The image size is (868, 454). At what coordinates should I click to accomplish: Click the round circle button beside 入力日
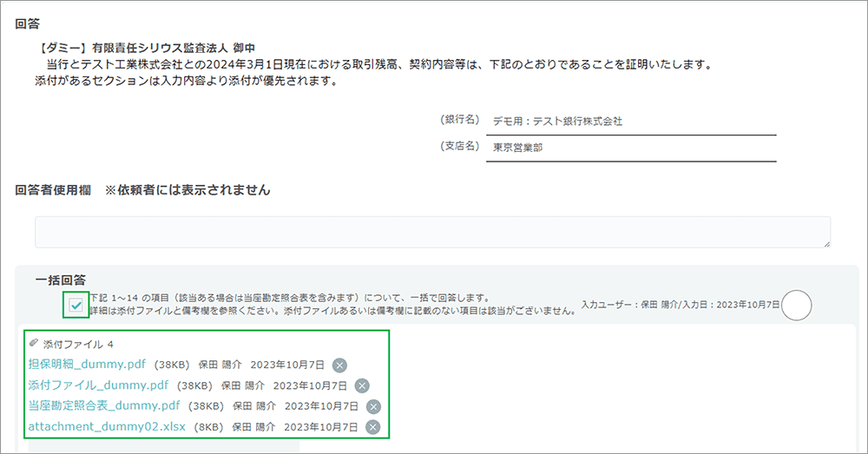[x=796, y=305]
